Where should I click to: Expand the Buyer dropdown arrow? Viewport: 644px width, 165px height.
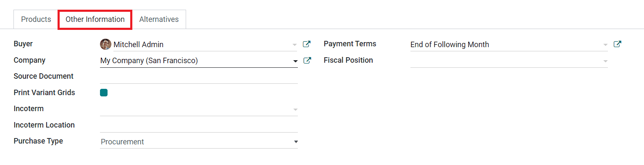[294, 45]
